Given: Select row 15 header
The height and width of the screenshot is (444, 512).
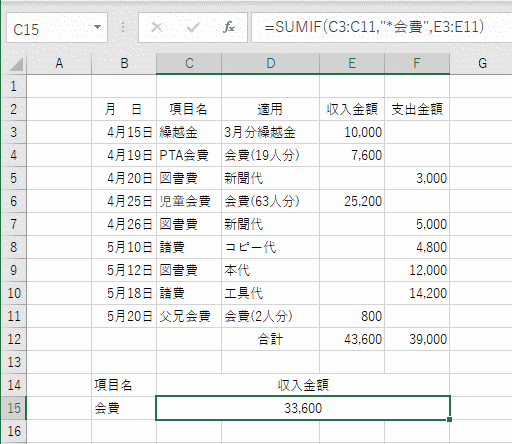Looking at the screenshot, I should [x=14, y=408].
